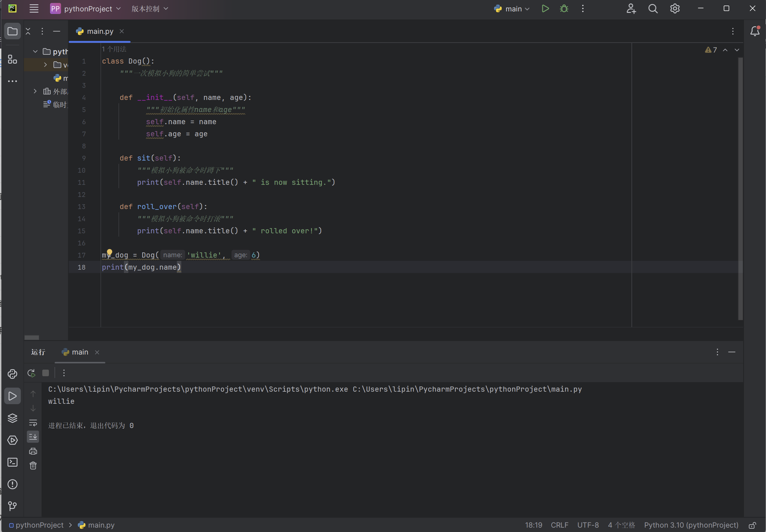Change UTF-8 file encoding
Image resolution: width=766 pixels, height=532 pixels.
pyautogui.click(x=588, y=525)
